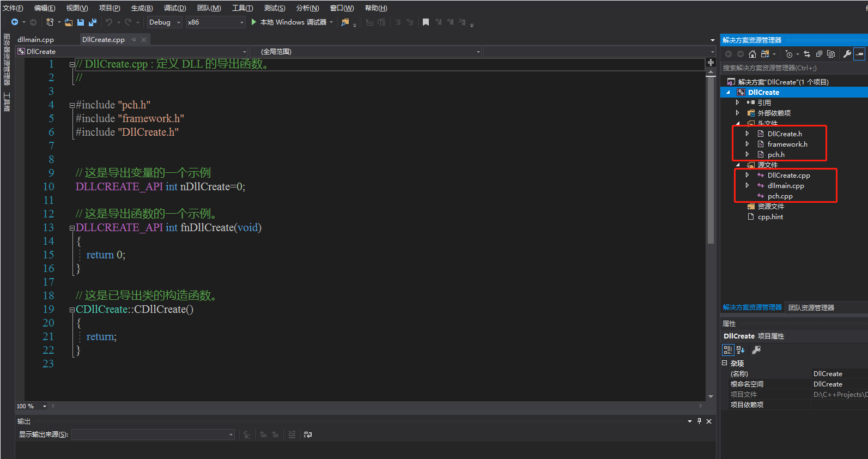Click the Solution Explorer search box
Screen dimensions: 868x459
(794, 68)
